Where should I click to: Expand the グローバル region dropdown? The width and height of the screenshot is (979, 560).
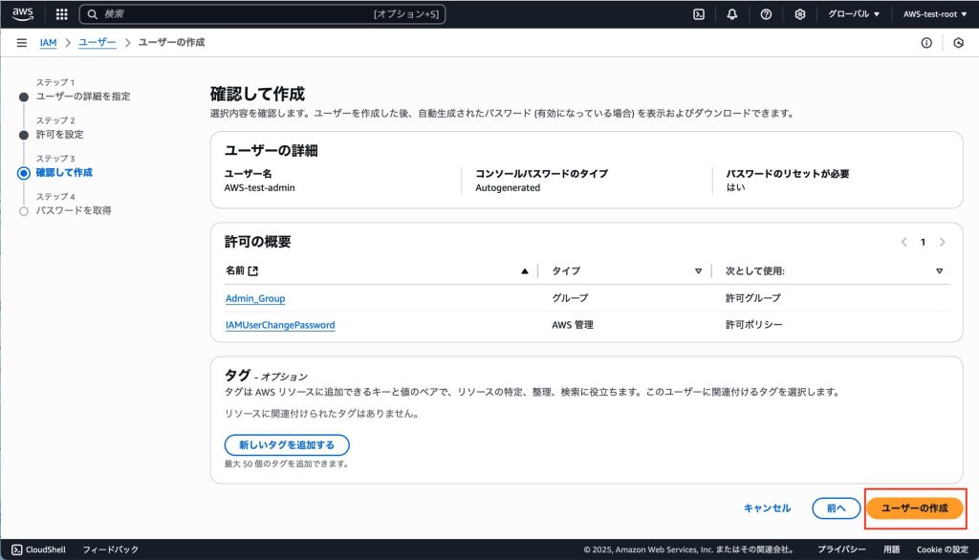854,13
